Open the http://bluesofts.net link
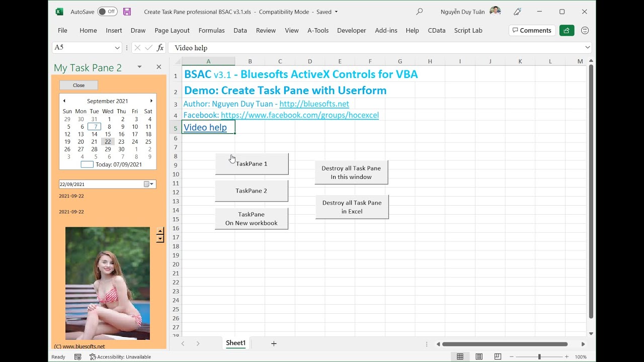Screen dimensions: 644x362 coord(314,104)
